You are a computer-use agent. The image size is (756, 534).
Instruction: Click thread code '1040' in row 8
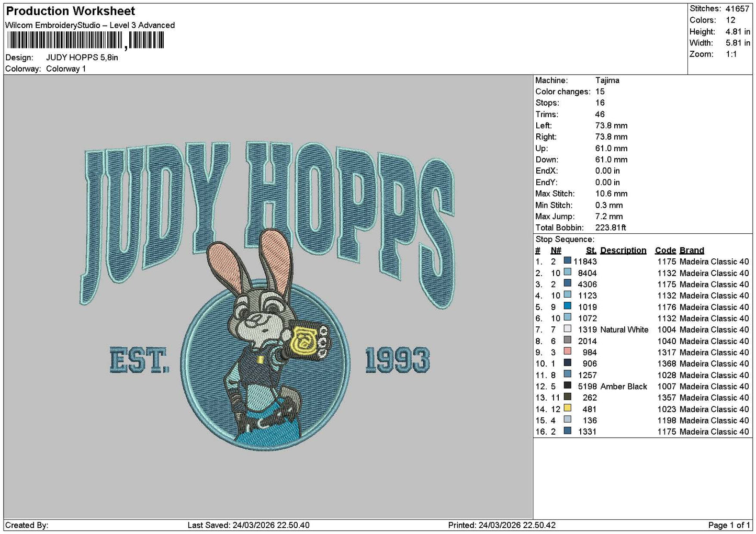(x=667, y=341)
